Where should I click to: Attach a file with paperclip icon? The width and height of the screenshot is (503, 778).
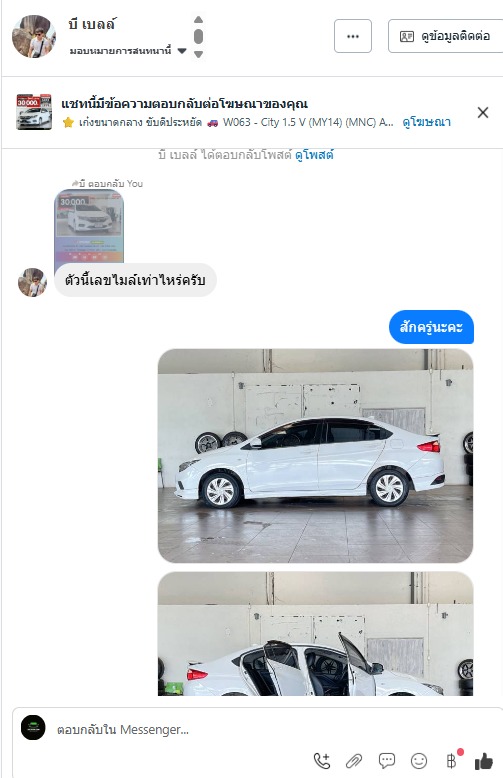click(x=354, y=761)
